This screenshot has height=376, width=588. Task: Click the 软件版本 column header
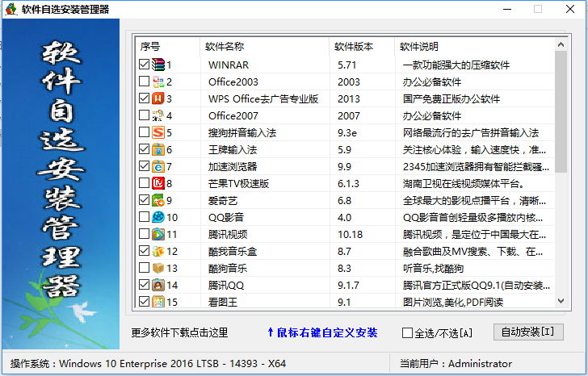coord(362,47)
